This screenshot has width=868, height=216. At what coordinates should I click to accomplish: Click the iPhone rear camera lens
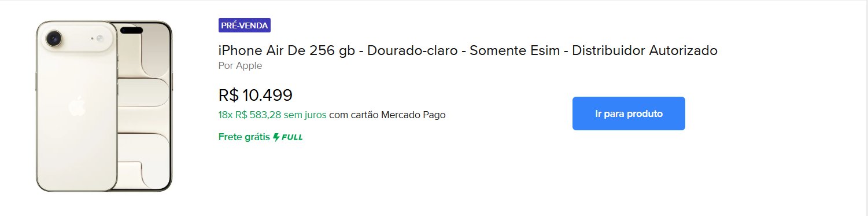click(55, 39)
